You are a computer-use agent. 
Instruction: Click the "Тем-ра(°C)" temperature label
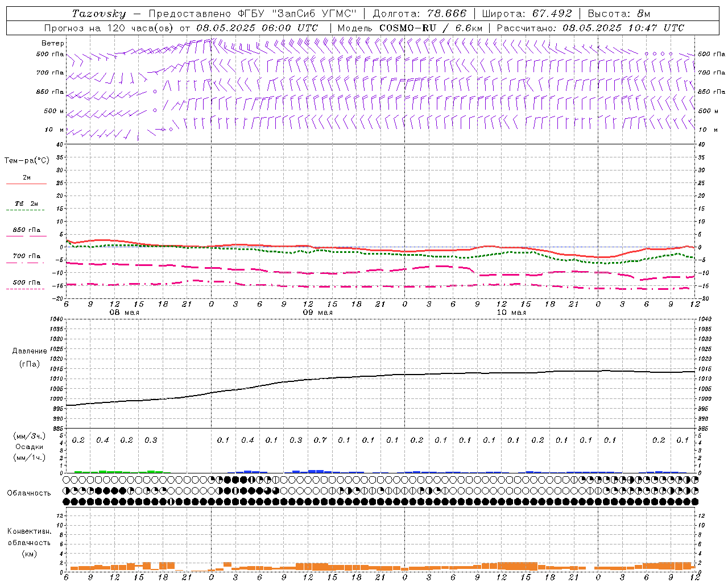tap(27, 161)
